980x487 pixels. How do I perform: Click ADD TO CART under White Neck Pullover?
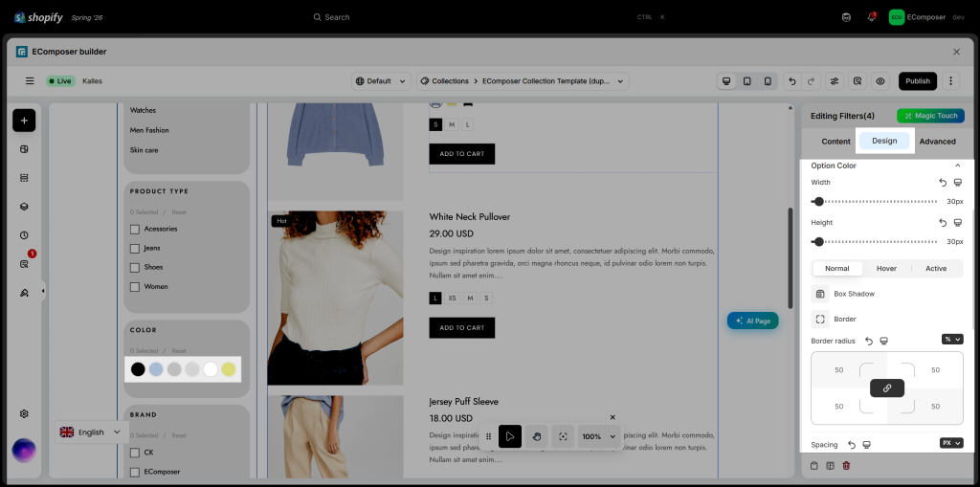coord(462,327)
